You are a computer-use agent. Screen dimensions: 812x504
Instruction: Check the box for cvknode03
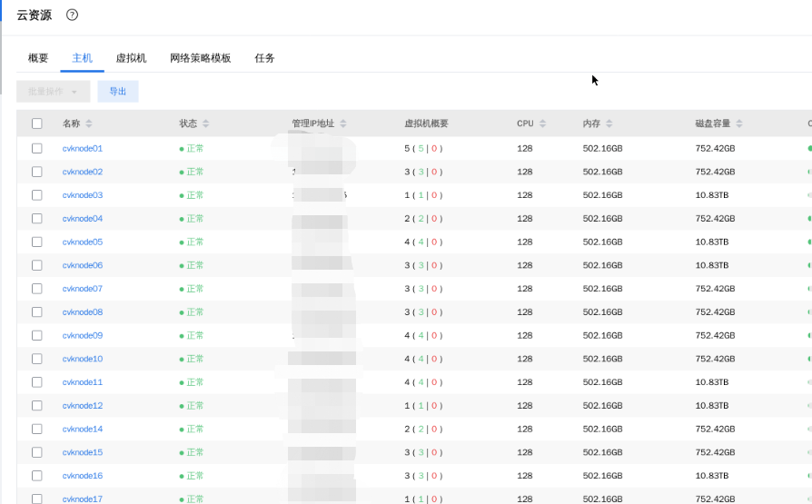(x=36, y=194)
